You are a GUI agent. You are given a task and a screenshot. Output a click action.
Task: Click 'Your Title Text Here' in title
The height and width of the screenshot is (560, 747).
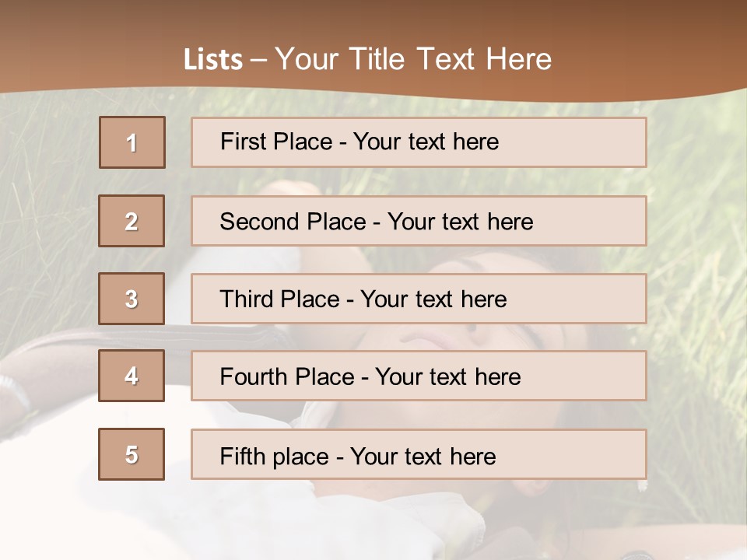tap(413, 60)
